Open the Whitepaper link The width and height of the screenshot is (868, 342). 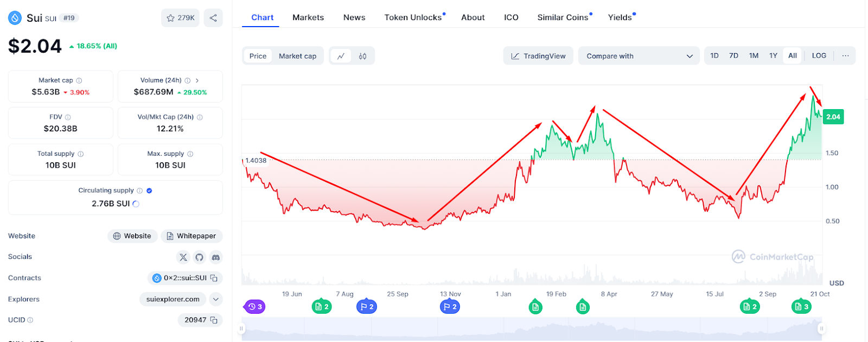[x=192, y=236]
